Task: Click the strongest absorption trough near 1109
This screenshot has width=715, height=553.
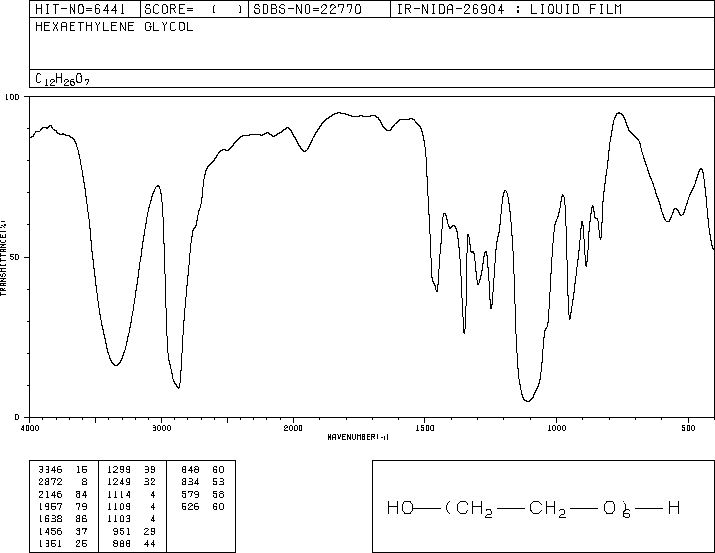Action: tap(528, 401)
